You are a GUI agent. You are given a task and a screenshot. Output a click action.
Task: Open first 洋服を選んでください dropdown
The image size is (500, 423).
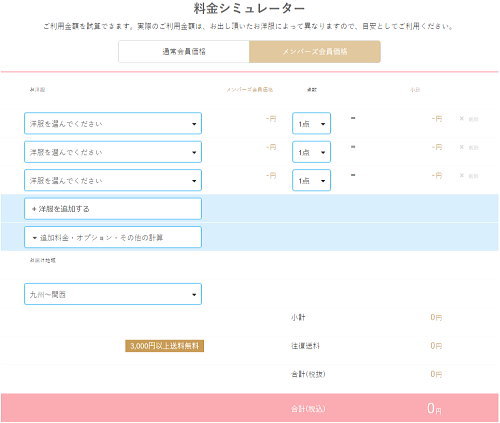(x=113, y=124)
